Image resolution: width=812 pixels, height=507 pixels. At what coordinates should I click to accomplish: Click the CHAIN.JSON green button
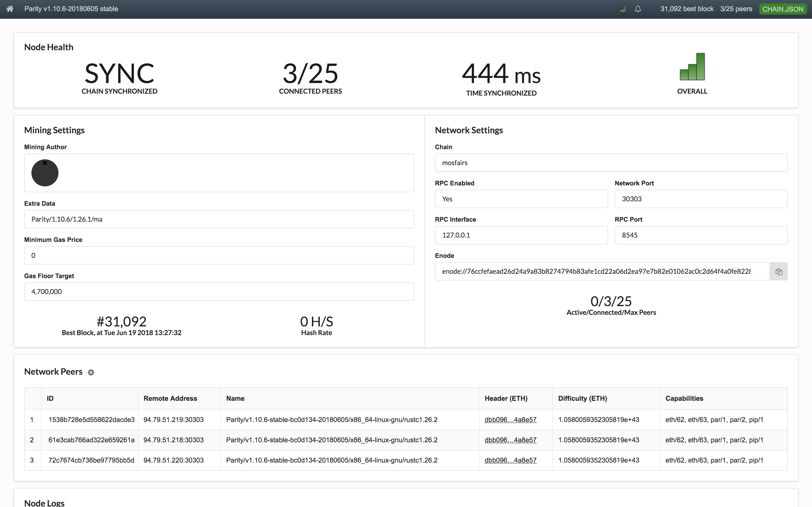click(783, 9)
